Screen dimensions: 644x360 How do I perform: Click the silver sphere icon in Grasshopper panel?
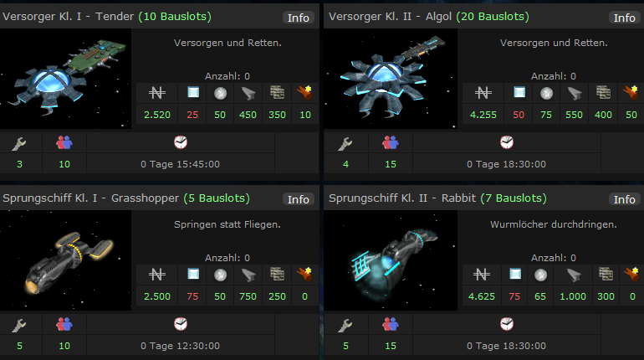pyautogui.click(x=221, y=275)
